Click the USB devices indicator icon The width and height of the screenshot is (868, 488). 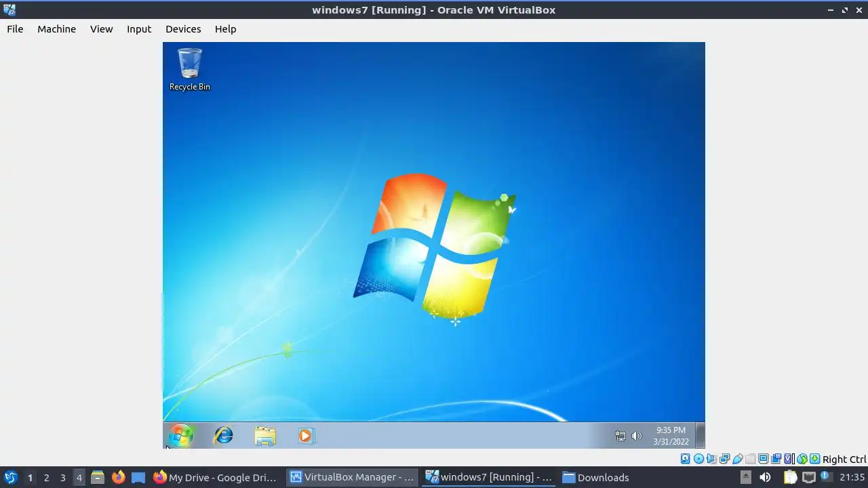tap(737, 459)
